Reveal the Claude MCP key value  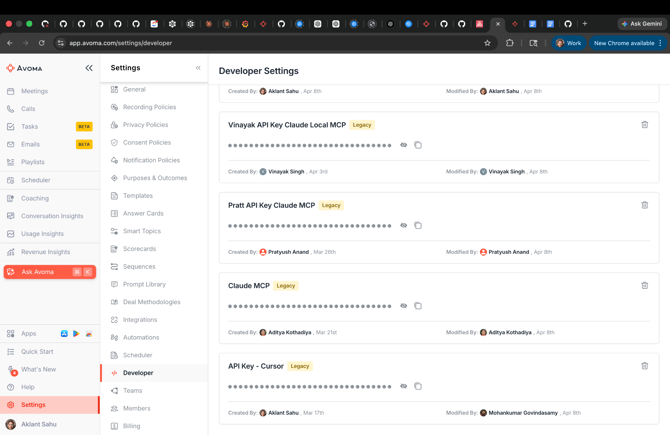(x=403, y=306)
